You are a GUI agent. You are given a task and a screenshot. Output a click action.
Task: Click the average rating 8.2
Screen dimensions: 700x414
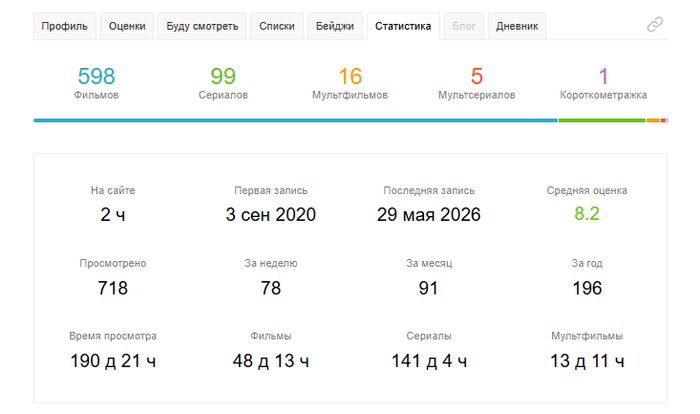tap(587, 214)
